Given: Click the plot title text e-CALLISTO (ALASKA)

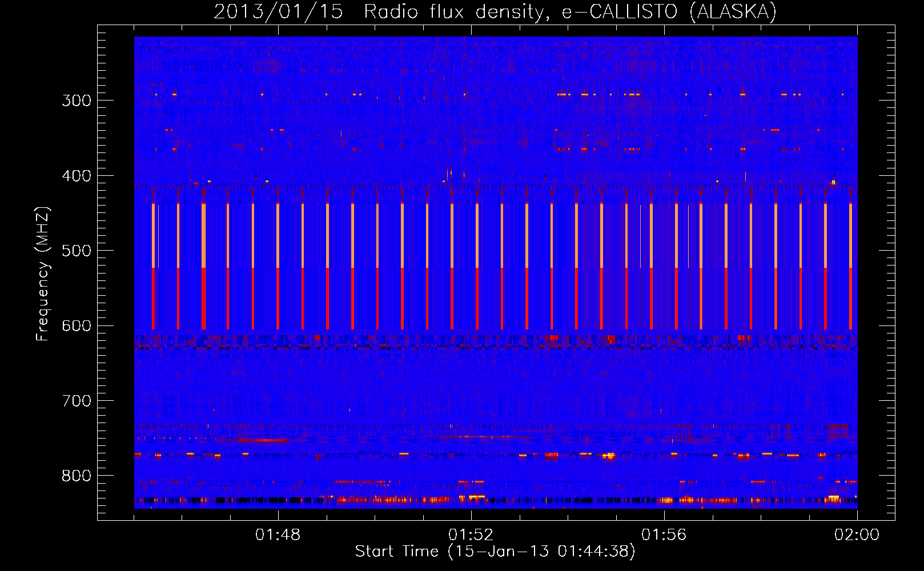Looking at the screenshot, I should point(669,11).
